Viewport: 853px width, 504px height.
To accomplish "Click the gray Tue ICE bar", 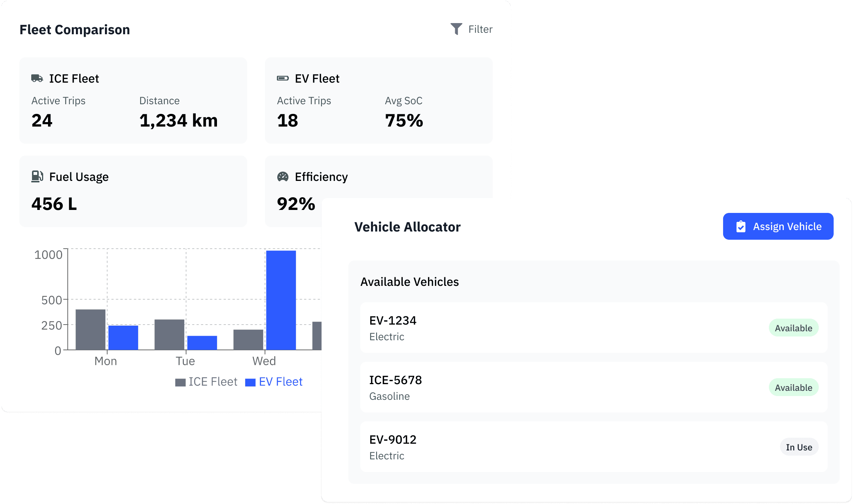I will pyautogui.click(x=169, y=335).
